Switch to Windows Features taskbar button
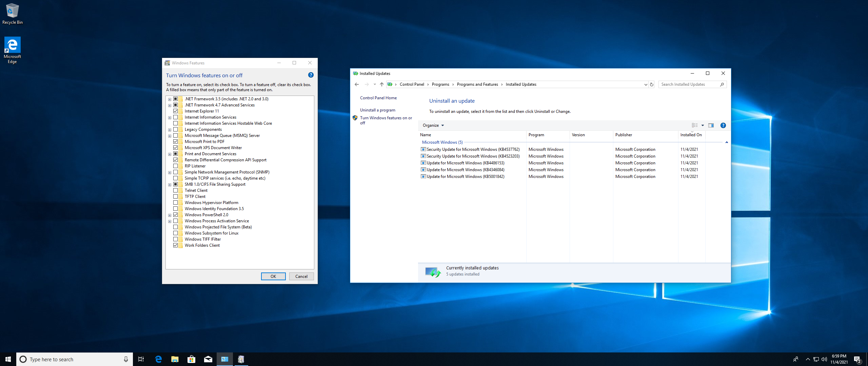The height and width of the screenshot is (366, 868). (241, 359)
